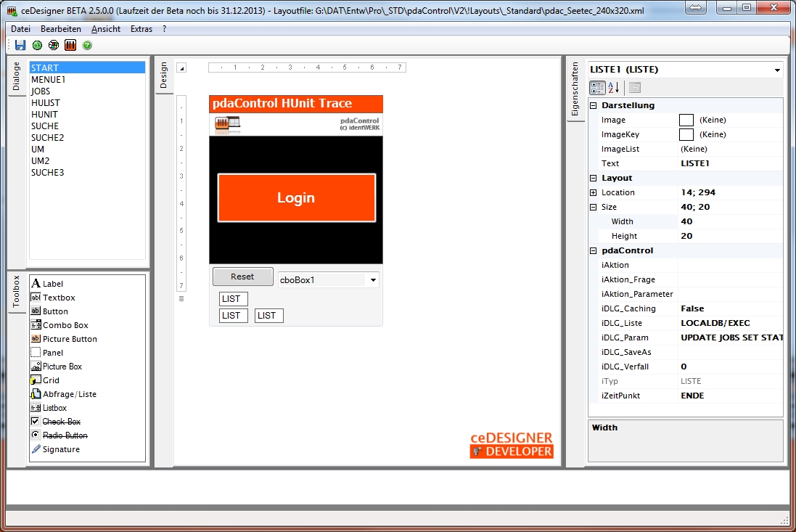Pick the Picture Box tool from Toolbox
The height and width of the screenshot is (532, 796).
[62, 367]
